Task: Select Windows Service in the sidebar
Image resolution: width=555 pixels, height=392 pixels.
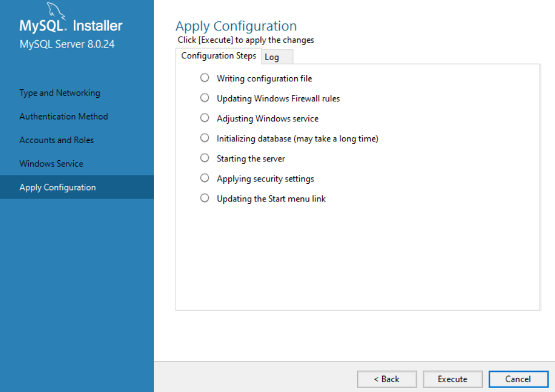Action: 51,164
